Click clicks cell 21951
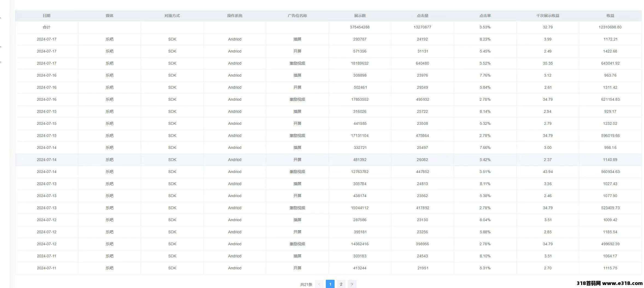Screen dimensions: 644x288 pyautogui.click(x=422, y=268)
